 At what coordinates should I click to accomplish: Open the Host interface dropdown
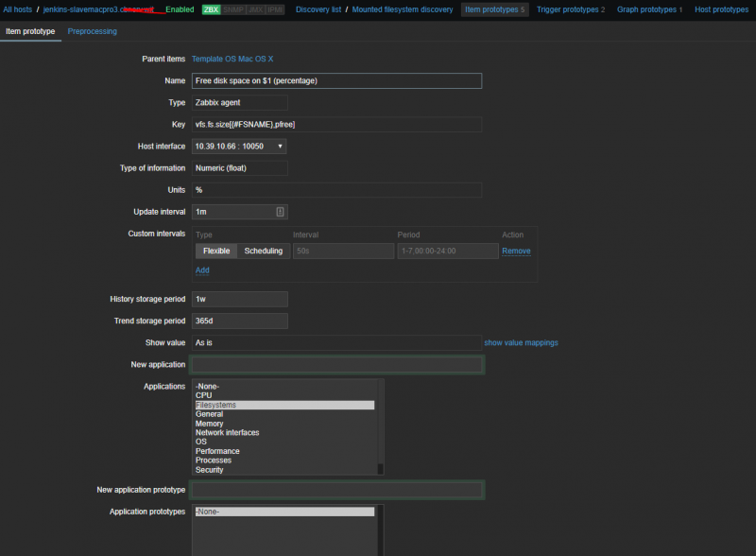pos(239,147)
